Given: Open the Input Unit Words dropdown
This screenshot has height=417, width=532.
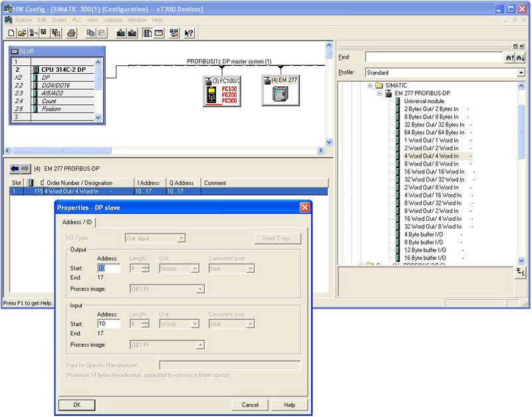Looking at the screenshot, I should 195,324.
